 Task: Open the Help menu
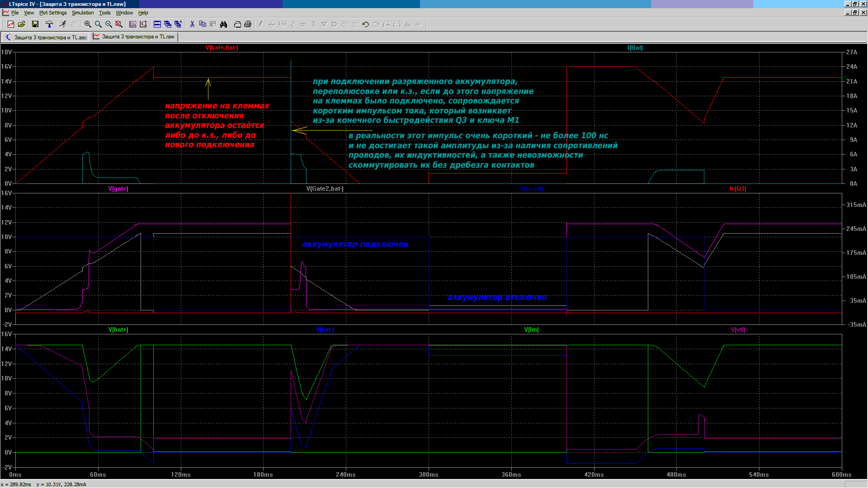coord(143,13)
